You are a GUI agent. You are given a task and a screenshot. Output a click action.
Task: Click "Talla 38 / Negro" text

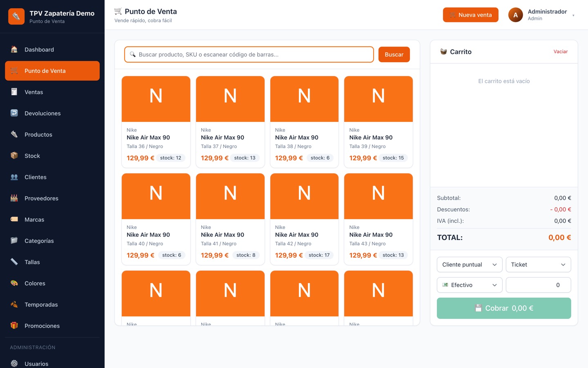click(293, 146)
